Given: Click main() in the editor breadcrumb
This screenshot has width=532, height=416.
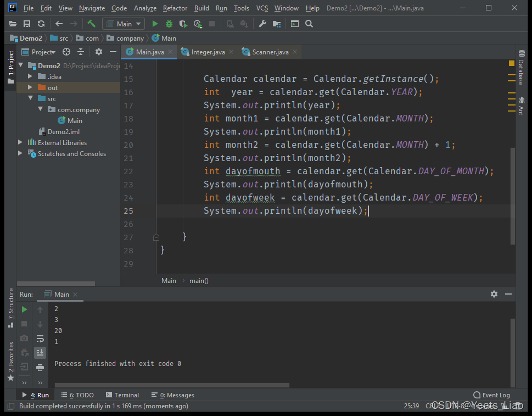Looking at the screenshot, I should tap(199, 280).
